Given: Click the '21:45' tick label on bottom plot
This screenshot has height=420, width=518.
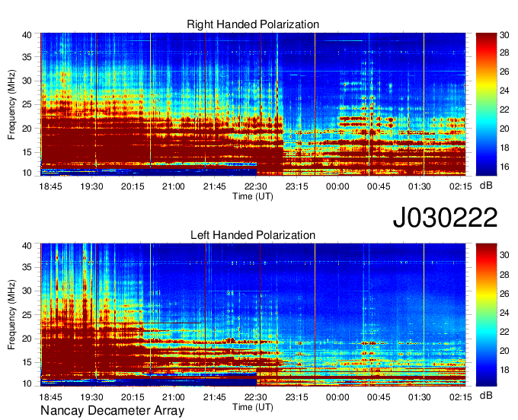Looking at the screenshot, I should pos(214,397).
